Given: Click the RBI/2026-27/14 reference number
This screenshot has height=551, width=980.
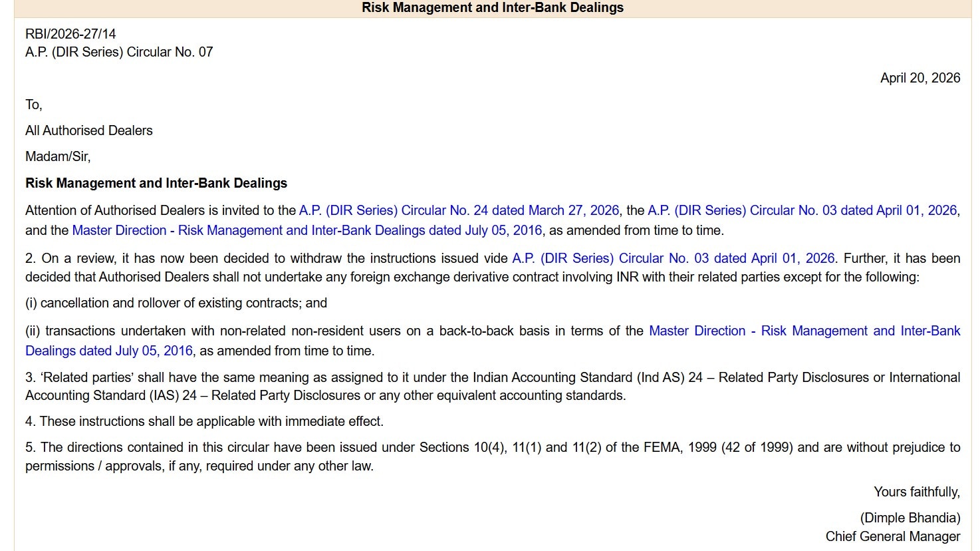Looking at the screenshot, I should pos(70,34).
